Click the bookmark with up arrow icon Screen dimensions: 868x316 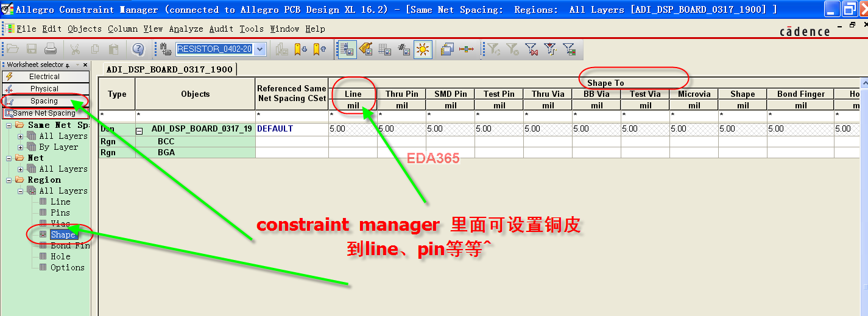[319, 49]
